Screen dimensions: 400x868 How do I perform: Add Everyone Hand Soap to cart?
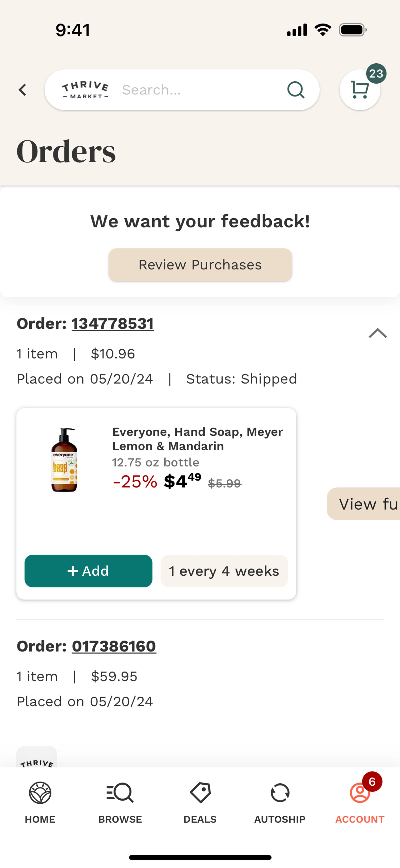point(89,571)
